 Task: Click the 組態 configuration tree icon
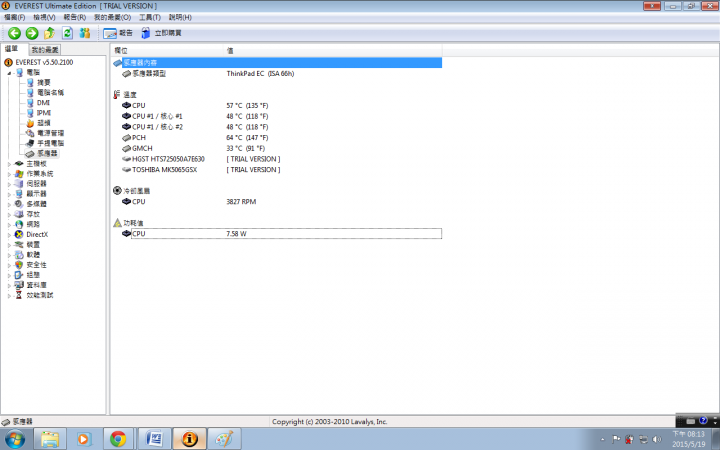pos(19,275)
